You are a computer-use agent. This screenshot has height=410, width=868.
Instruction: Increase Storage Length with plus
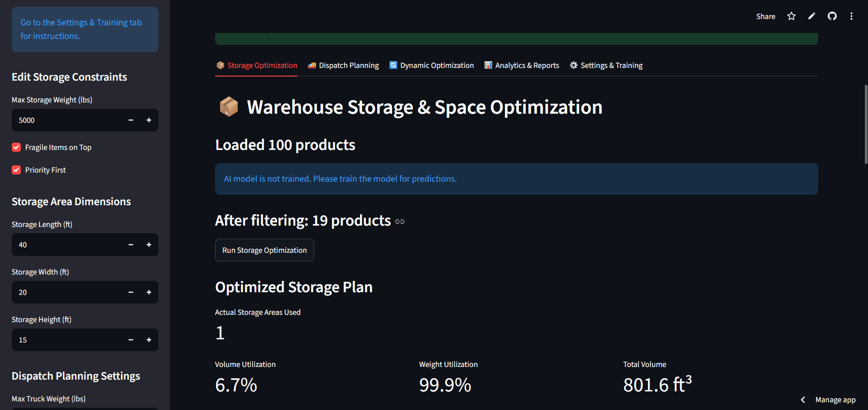coord(149,245)
